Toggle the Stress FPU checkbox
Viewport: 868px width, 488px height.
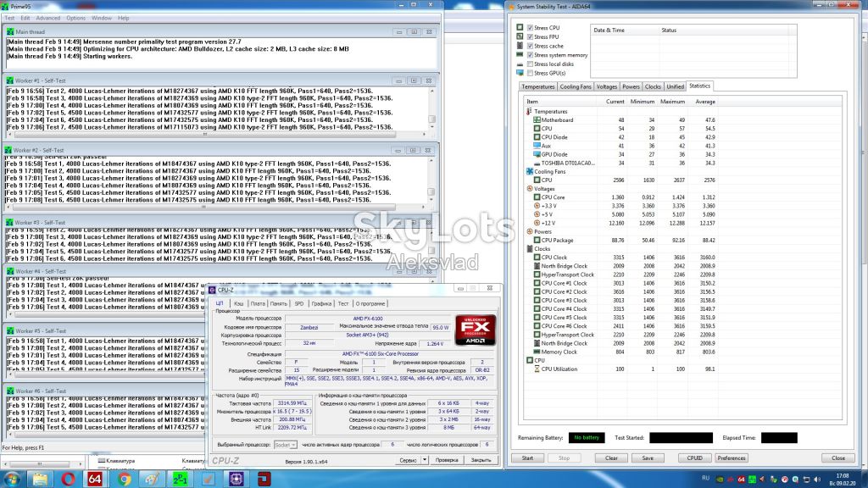point(530,36)
